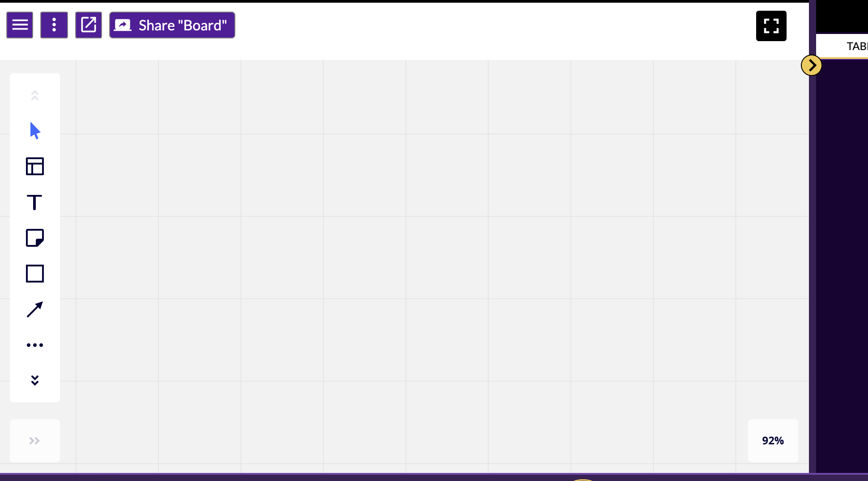Select the pointer selection tool
This screenshot has width=868, height=481.
pos(35,131)
